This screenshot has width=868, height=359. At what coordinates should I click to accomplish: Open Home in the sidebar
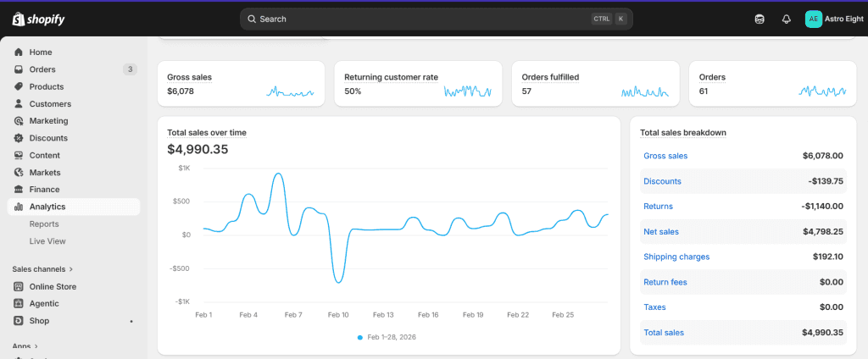click(41, 52)
